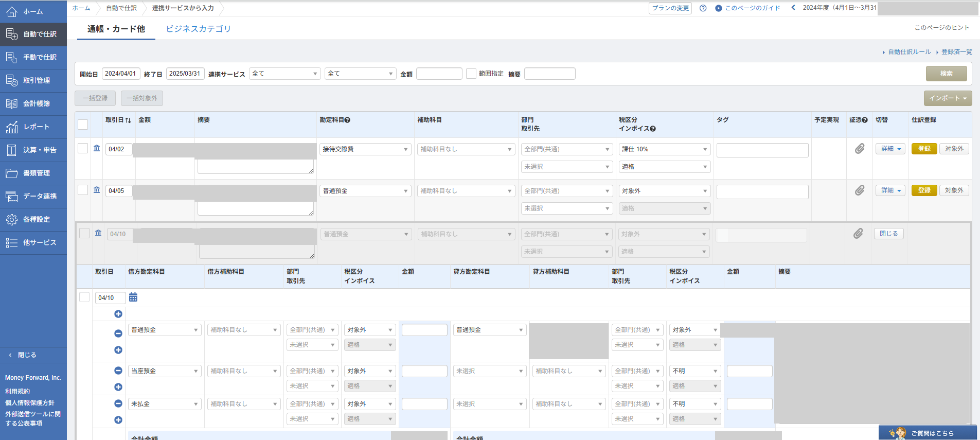The image size is (980, 440).
Task: Open 接待交際費 account dropdown
Action: click(365, 149)
